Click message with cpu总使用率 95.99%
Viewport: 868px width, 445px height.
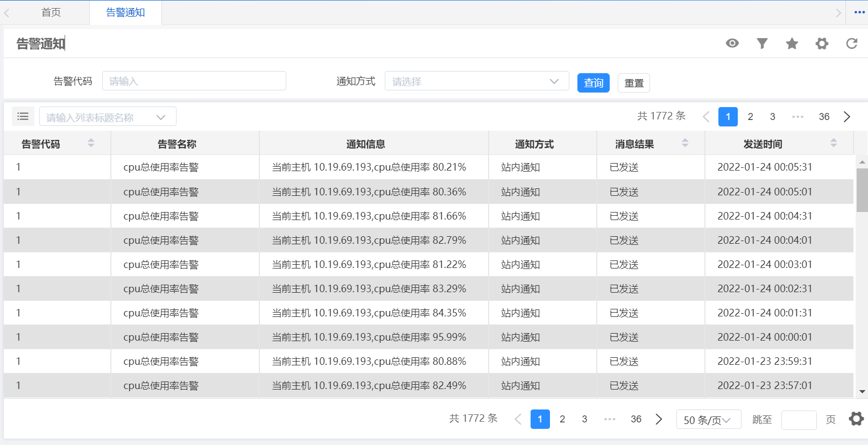(x=369, y=337)
